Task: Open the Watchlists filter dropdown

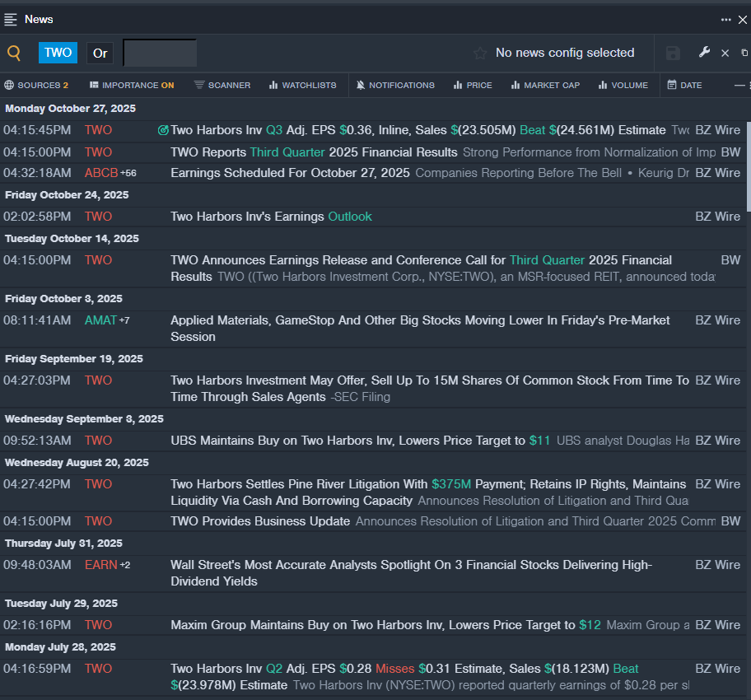Action: click(302, 86)
